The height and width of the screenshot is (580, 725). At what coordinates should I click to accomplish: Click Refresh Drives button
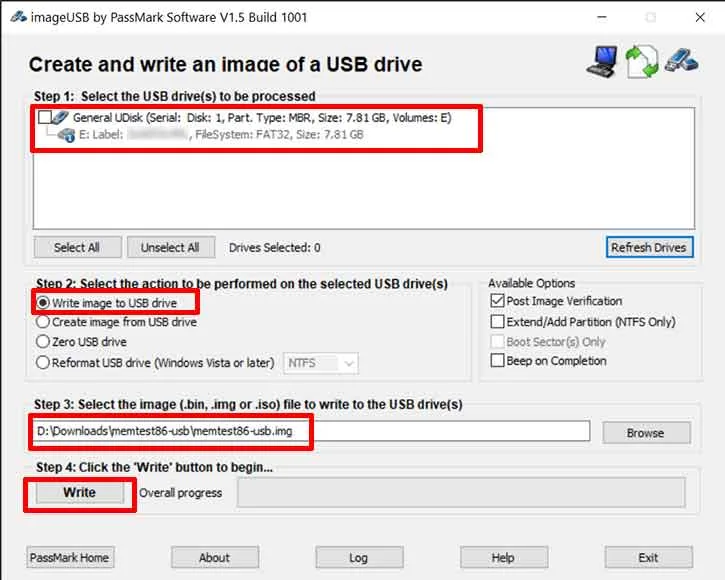point(649,247)
